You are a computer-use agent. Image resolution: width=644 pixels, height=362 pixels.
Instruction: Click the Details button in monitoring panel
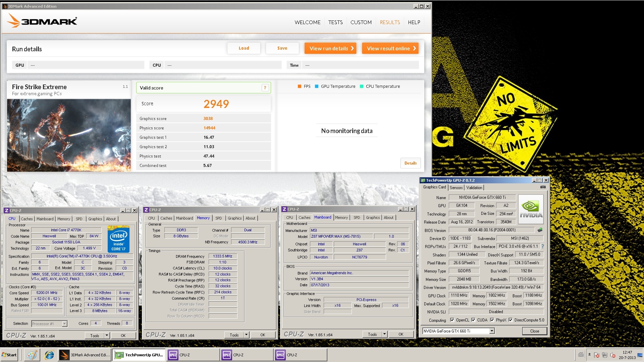click(410, 163)
